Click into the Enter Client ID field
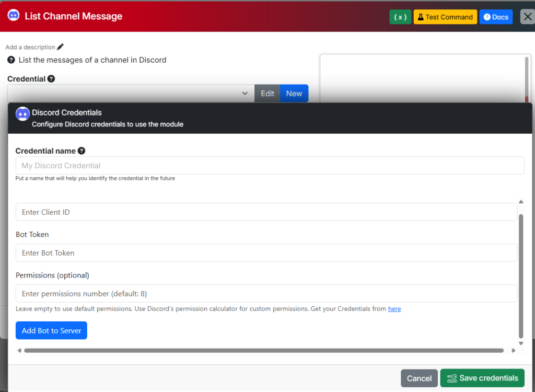This screenshot has height=392, width=535. tap(266, 212)
